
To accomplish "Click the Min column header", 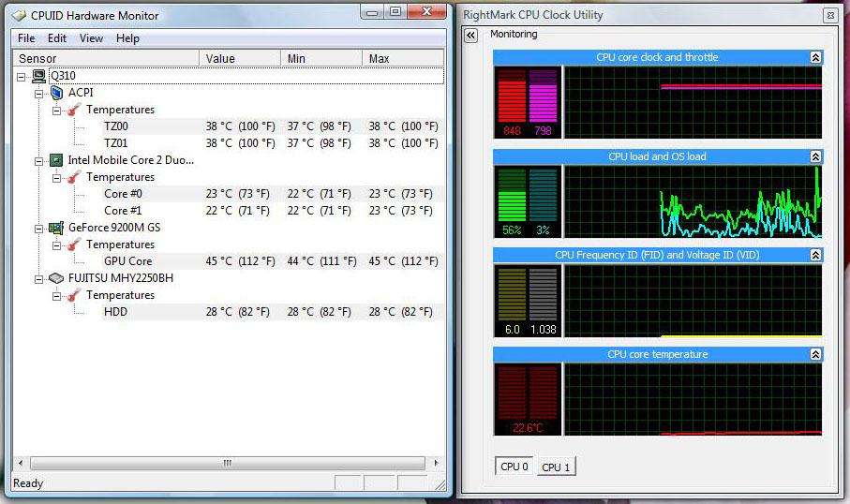I will [x=321, y=58].
